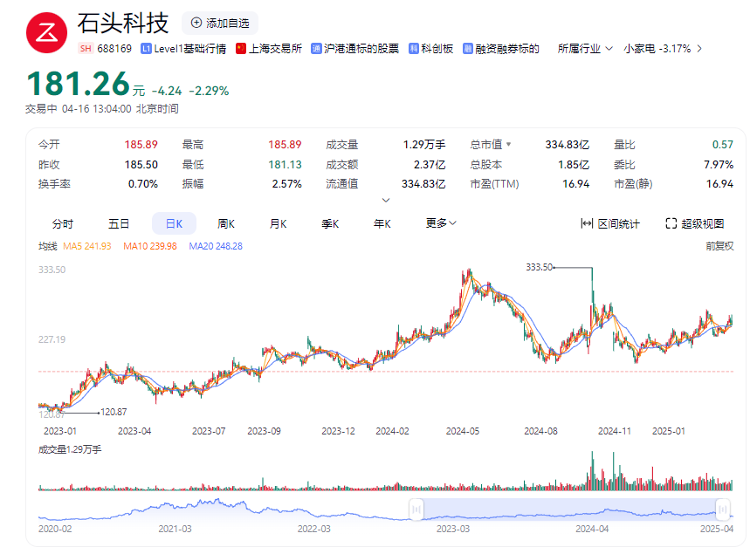Click the L1 Level1基础行情 badge icon
The height and width of the screenshot is (554, 750).
[146, 48]
